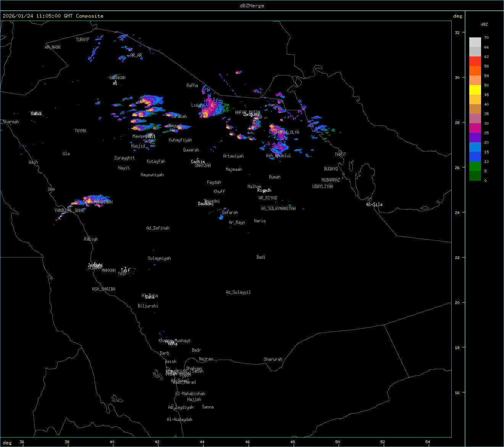Image resolution: width=504 pixels, height=447 pixels.
Task: Click the blue radar echo near Qafarah
Action: (x=221, y=217)
